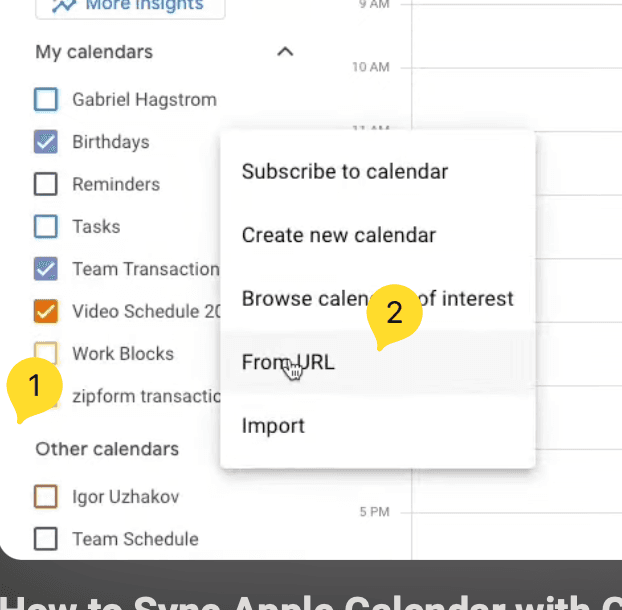
Task: Uncheck the Birthdays calendar
Action: click(x=46, y=142)
